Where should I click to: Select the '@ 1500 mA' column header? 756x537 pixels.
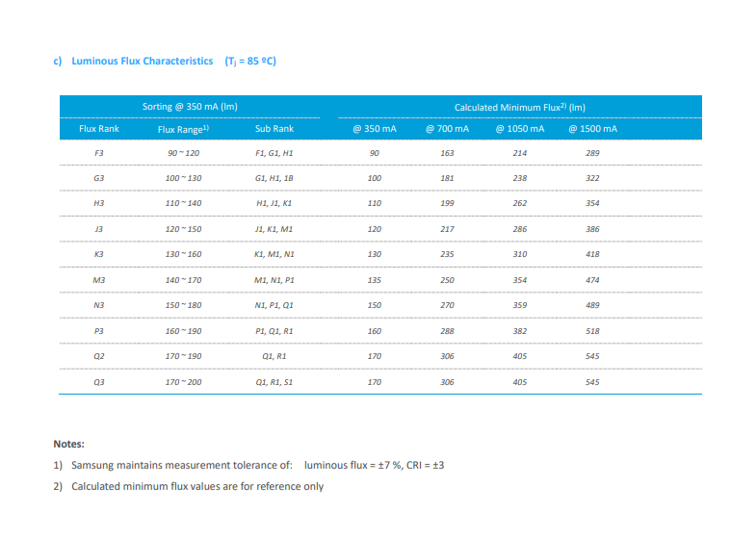(592, 129)
